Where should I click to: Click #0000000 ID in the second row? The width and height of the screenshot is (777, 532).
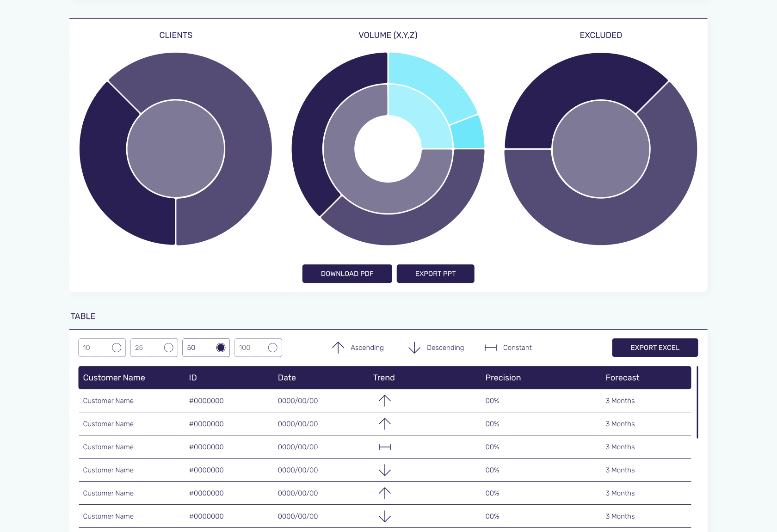tap(206, 424)
